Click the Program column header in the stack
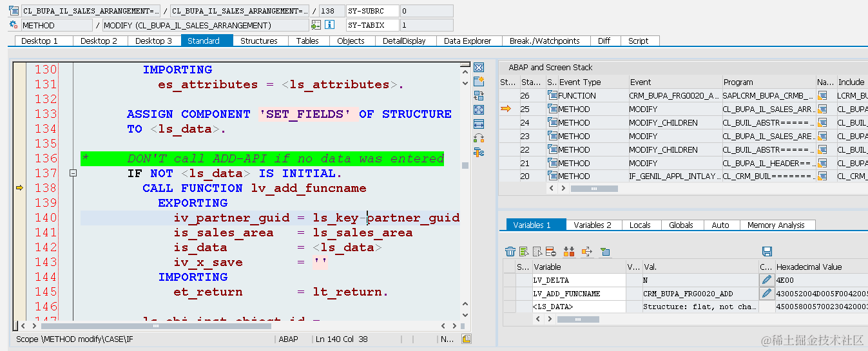Viewport: 868px width, 351px height. [x=768, y=82]
